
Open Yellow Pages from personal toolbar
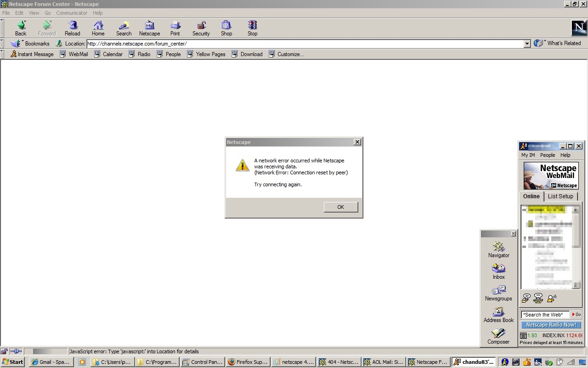[x=206, y=54]
